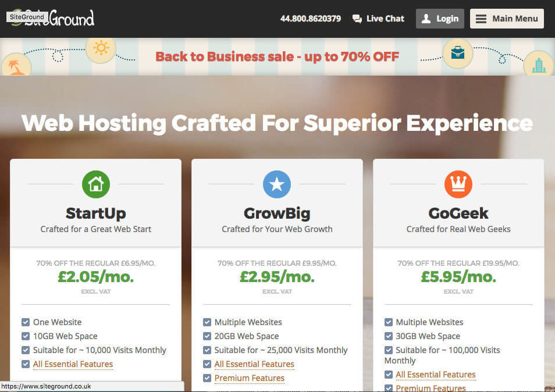Click the GrowBig plan title
Screen dimensions: 555x392
277,213
